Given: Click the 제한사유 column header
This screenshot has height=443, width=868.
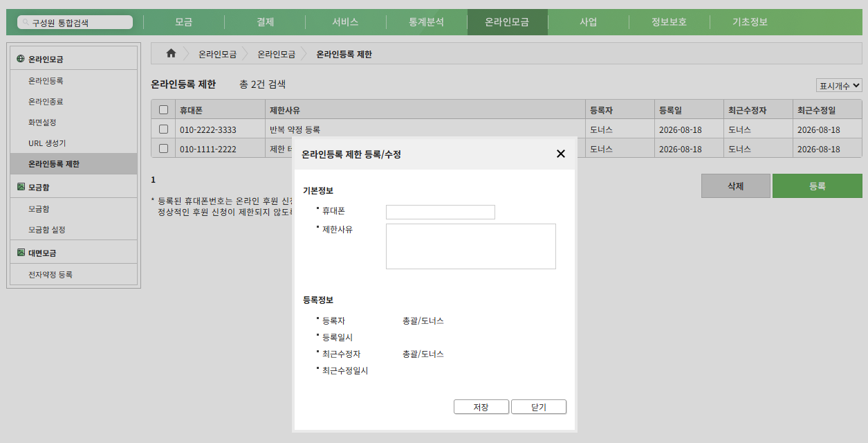Looking at the screenshot, I should (425, 109).
